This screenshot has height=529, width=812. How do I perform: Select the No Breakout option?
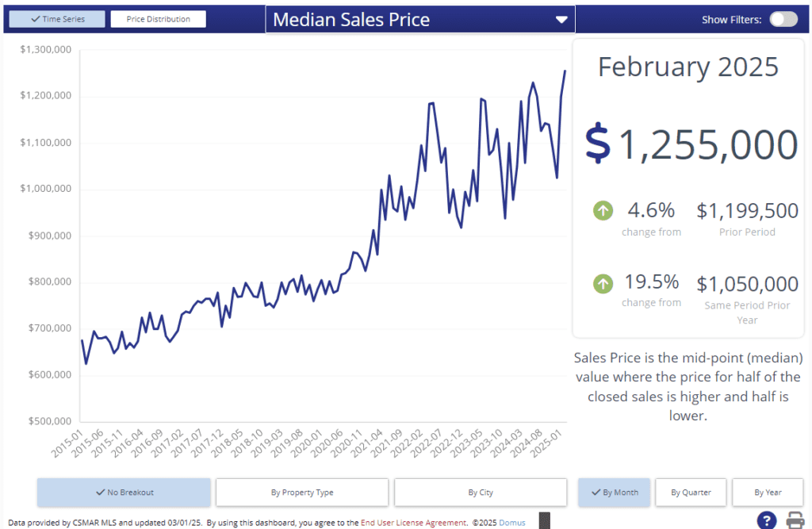(x=124, y=493)
